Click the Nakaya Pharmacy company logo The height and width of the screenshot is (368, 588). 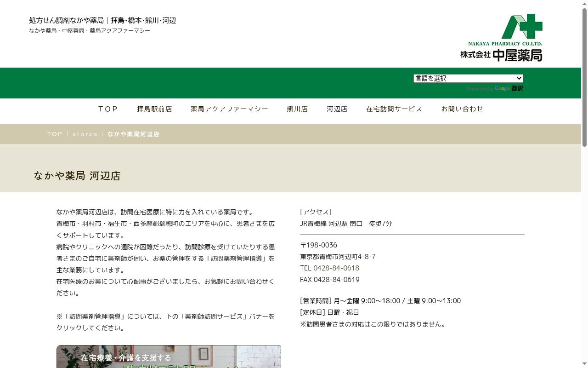(501, 38)
